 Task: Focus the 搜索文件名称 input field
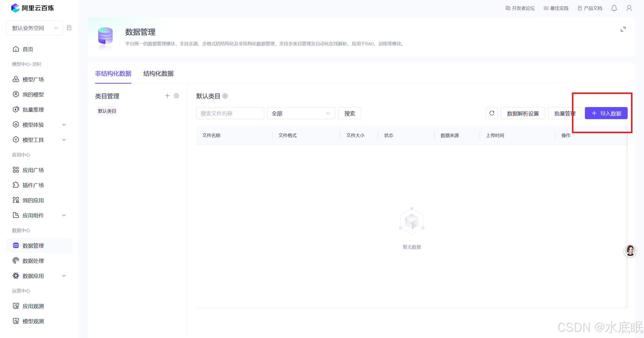pos(230,113)
